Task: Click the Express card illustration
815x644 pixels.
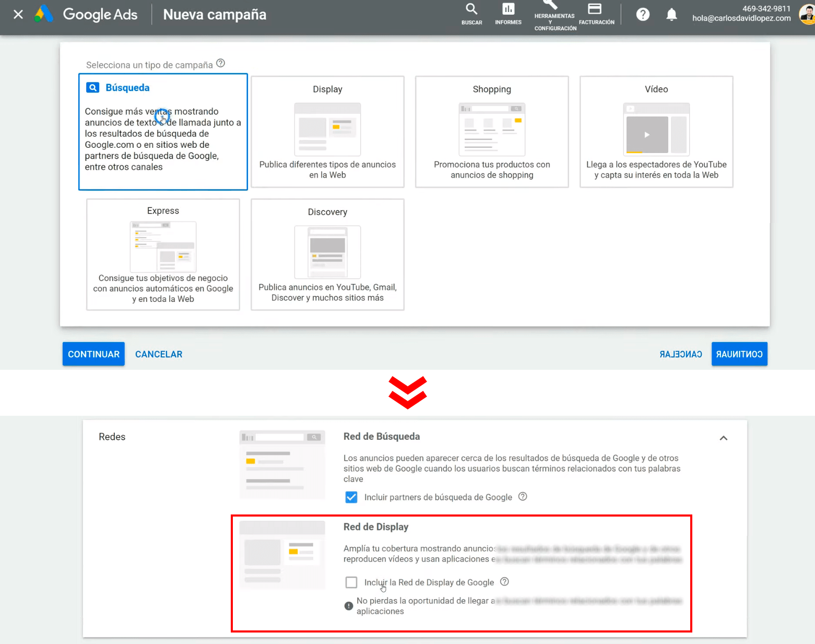Action: pos(163,247)
